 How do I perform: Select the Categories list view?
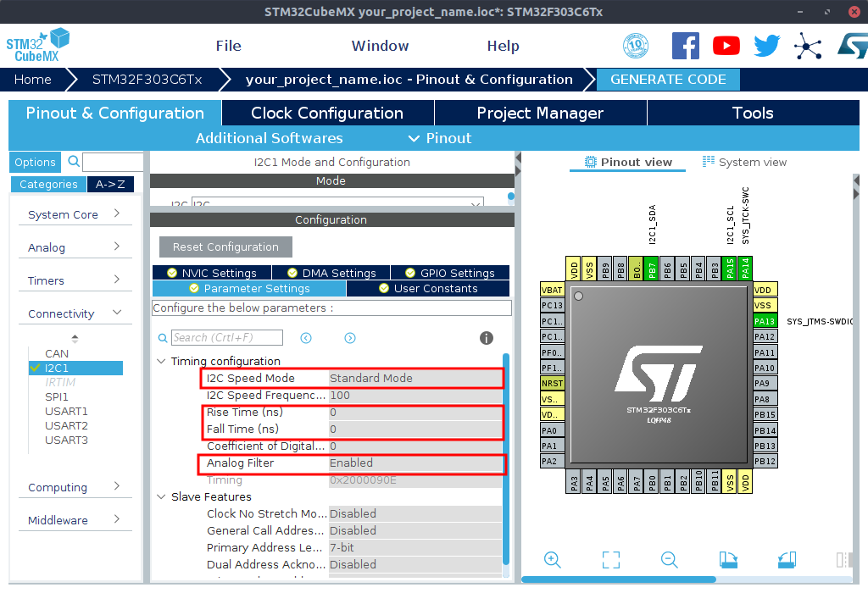[x=48, y=185]
